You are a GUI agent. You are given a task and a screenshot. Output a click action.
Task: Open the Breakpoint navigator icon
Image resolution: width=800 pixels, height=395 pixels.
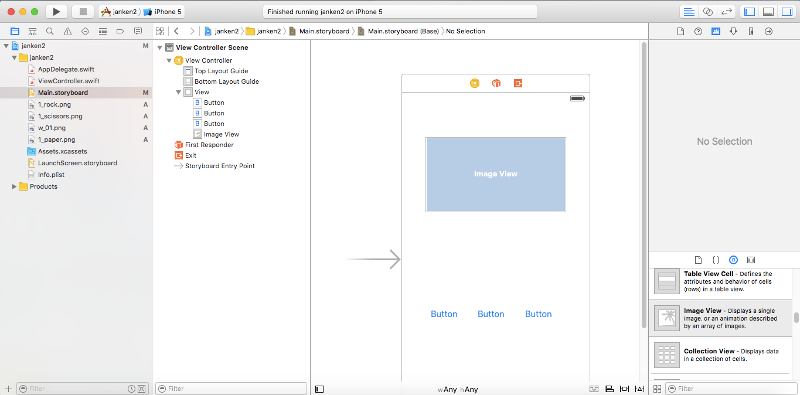[x=120, y=31]
